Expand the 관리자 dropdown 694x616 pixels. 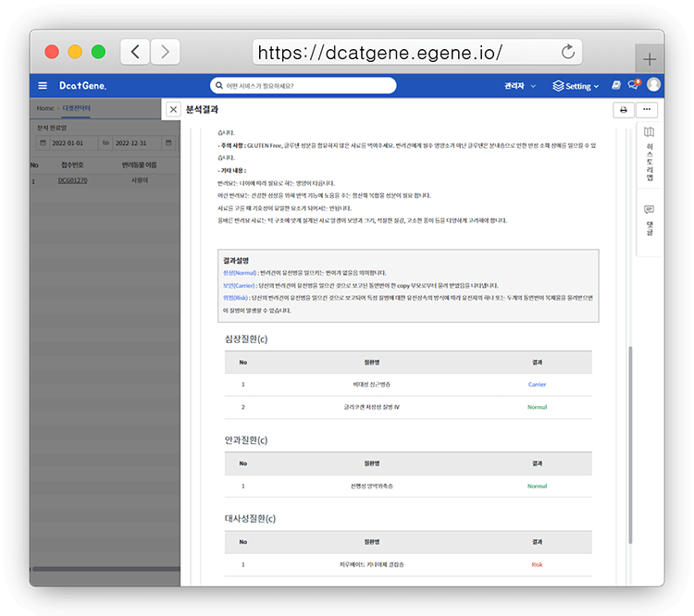click(519, 86)
